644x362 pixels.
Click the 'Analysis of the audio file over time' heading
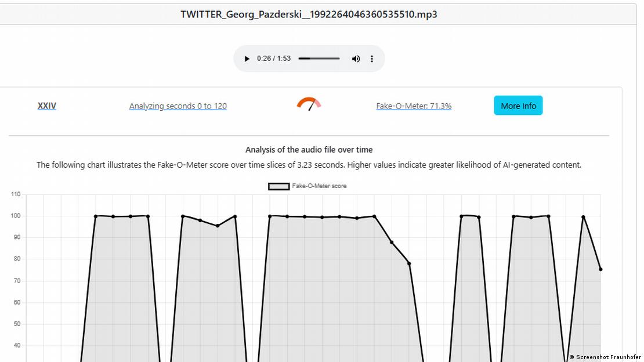tap(309, 150)
